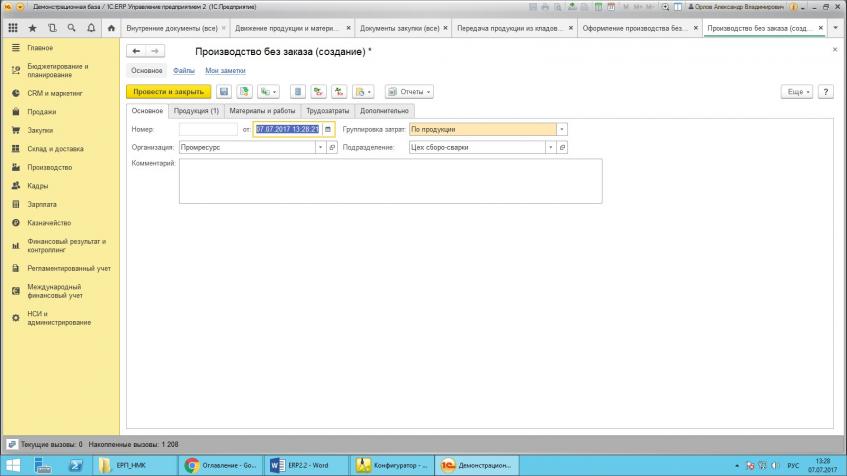Click the save document floppy disk icon
This screenshot has height=476, width=847.
point(224,91)
